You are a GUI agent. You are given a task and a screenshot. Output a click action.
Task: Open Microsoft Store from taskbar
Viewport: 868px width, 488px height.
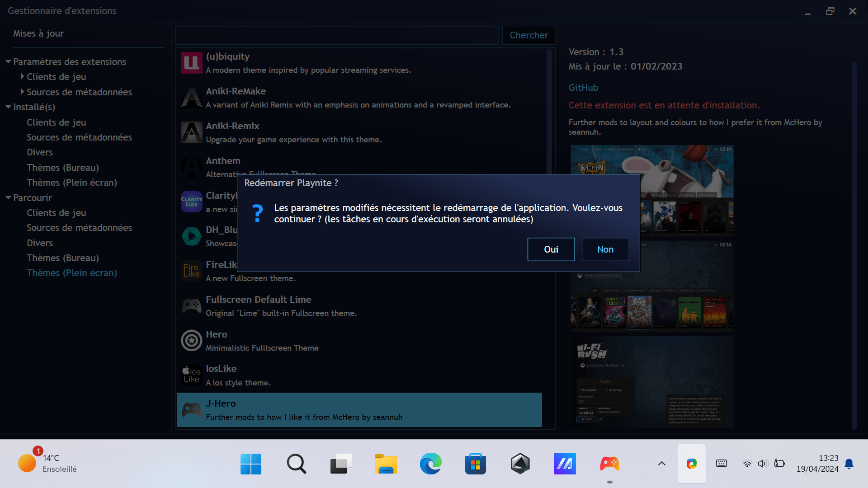pyautogui.click(x=476, y=464)
